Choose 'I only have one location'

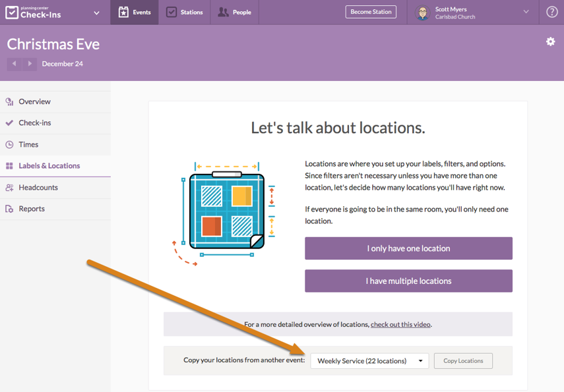[408, 248]
